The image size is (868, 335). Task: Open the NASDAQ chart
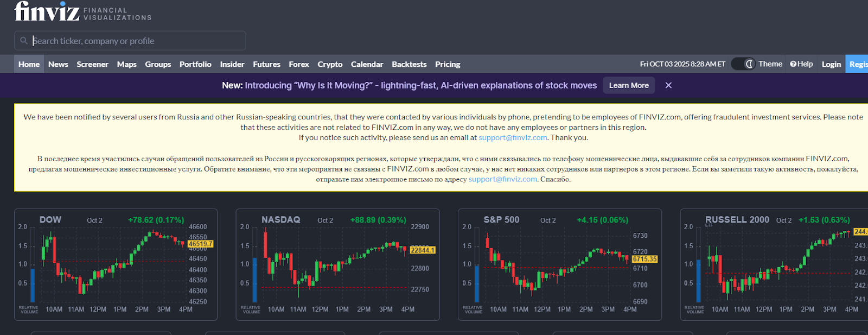[337, 264]
